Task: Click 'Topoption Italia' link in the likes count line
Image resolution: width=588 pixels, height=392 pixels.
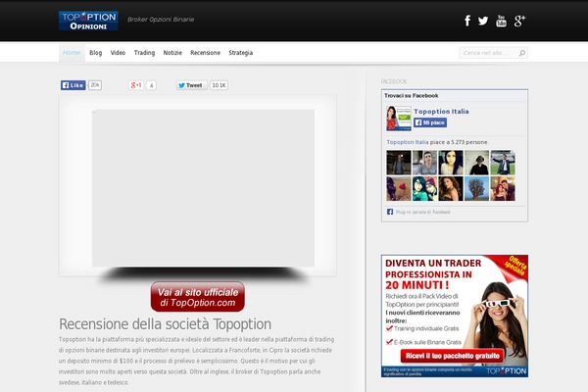Action: pyautogui.click(x=408, y=142)
